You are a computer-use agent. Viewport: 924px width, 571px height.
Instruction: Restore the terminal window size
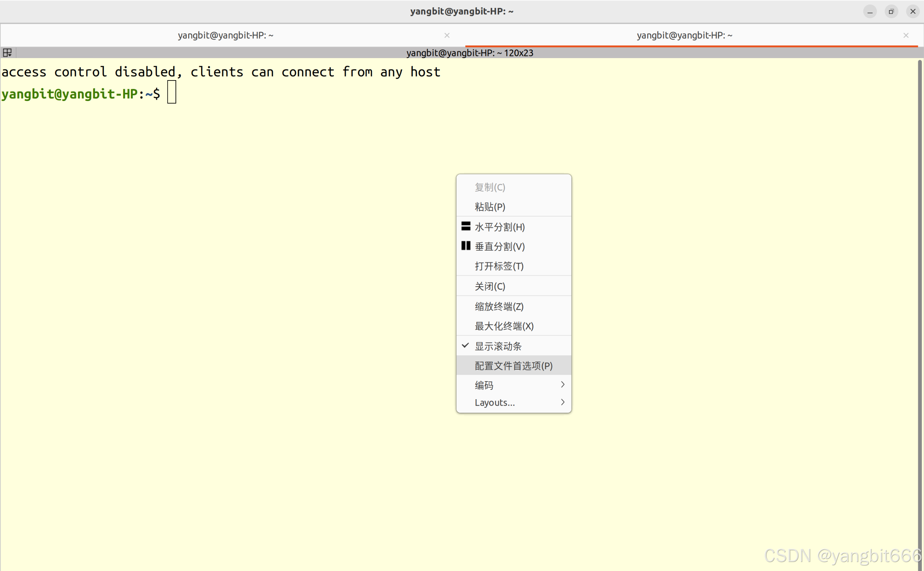pos(891,11)
